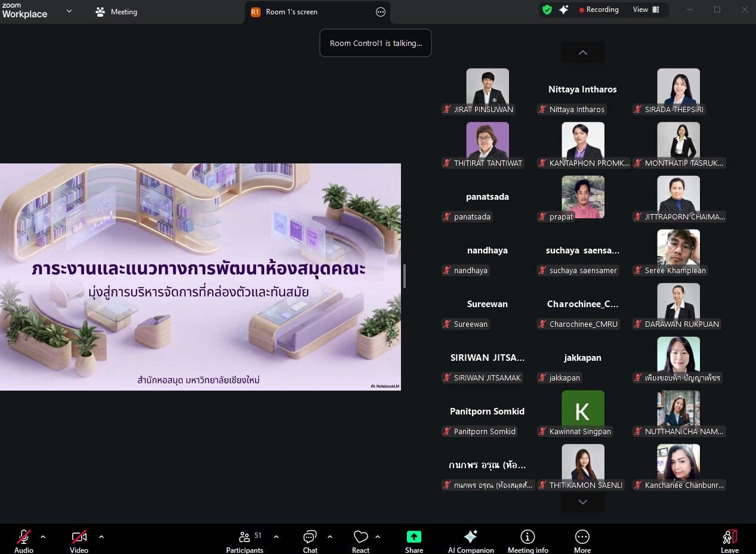Image resolution: width=756 pixels, height=554 pixels.
Task: Open the View layout options
Action: point(646,10)
